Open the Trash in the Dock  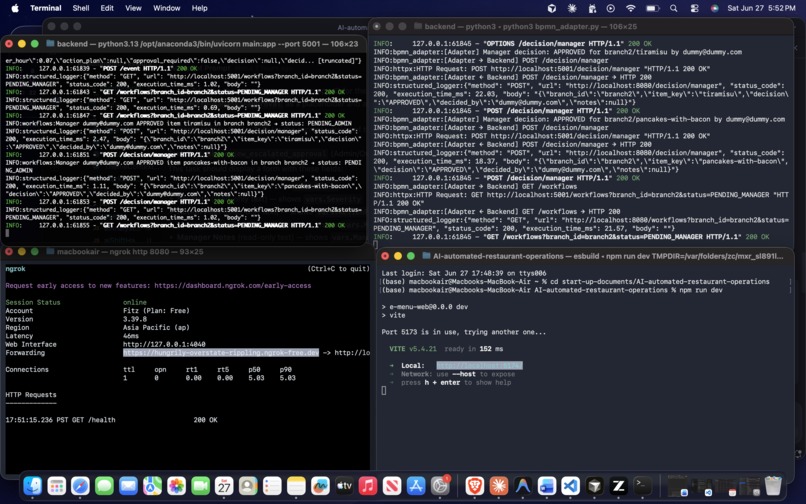coord(773,485)
